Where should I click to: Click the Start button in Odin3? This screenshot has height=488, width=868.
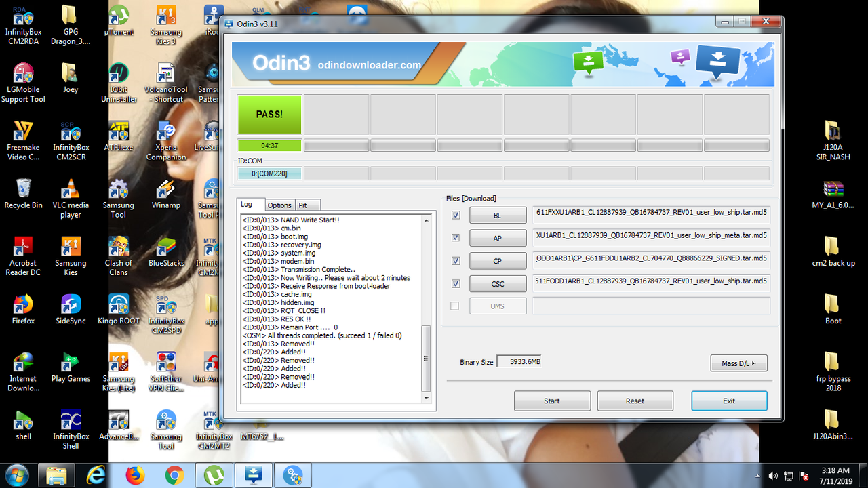pos(552,401)
